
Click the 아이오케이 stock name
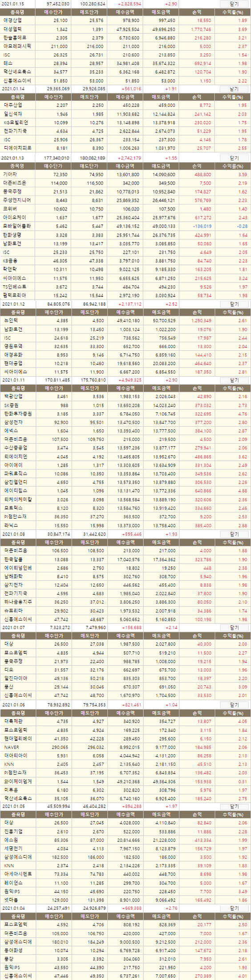click(14, 218)
